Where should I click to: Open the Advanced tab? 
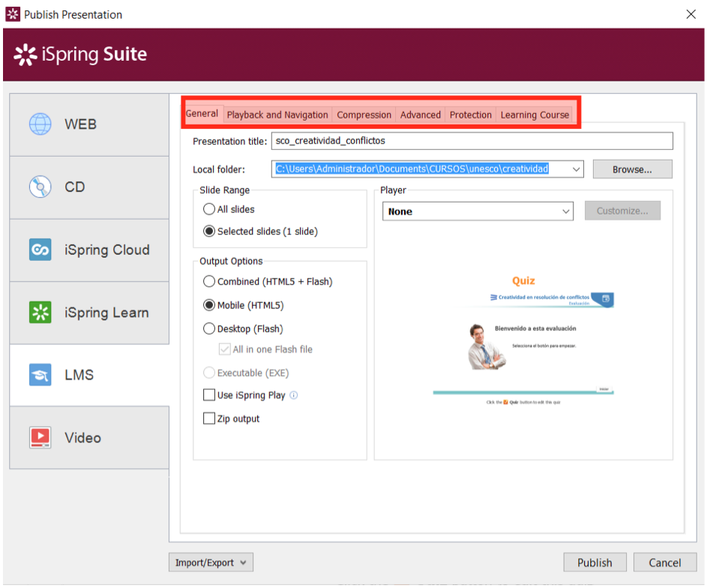[x=421, y=115]
